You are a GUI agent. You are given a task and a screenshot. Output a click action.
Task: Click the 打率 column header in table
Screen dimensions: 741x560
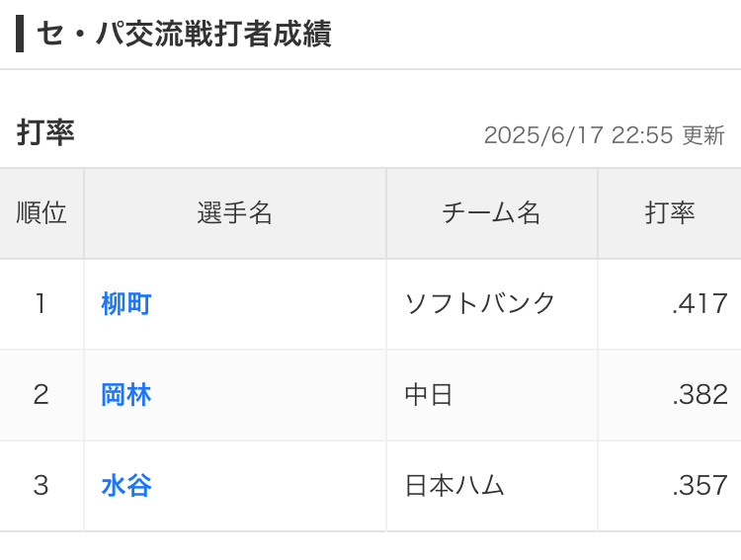tap(670, 213)
